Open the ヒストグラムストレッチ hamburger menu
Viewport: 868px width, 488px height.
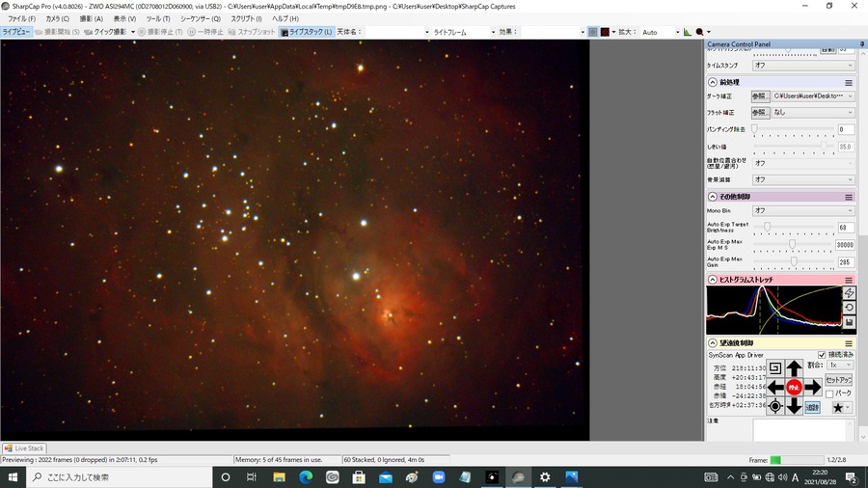coord(849,280)
